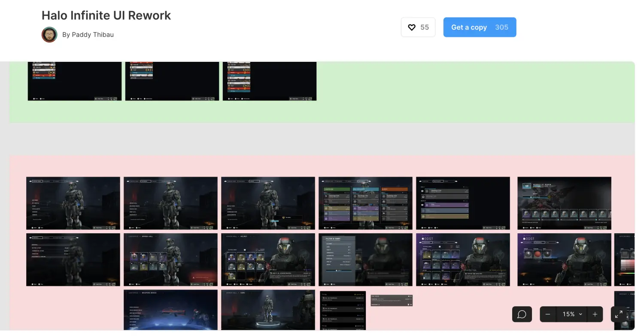Open the 15% zoom level dropdown

pyautogui.click(x=571, y=314)
